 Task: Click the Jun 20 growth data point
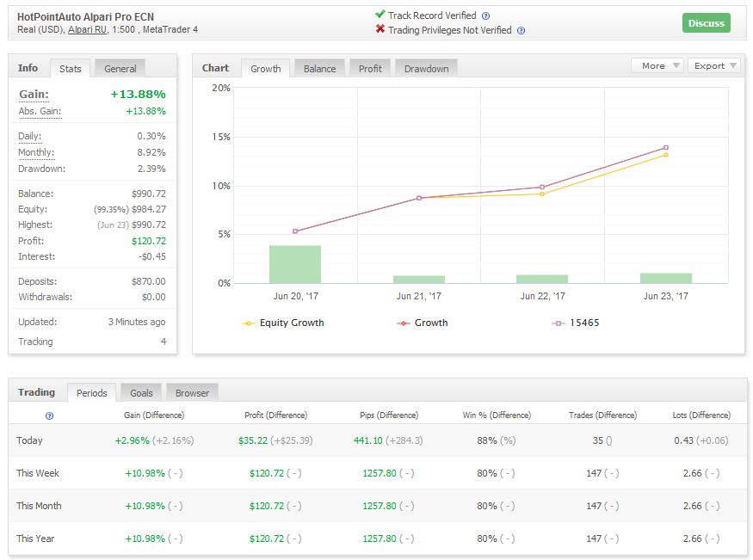295,231
